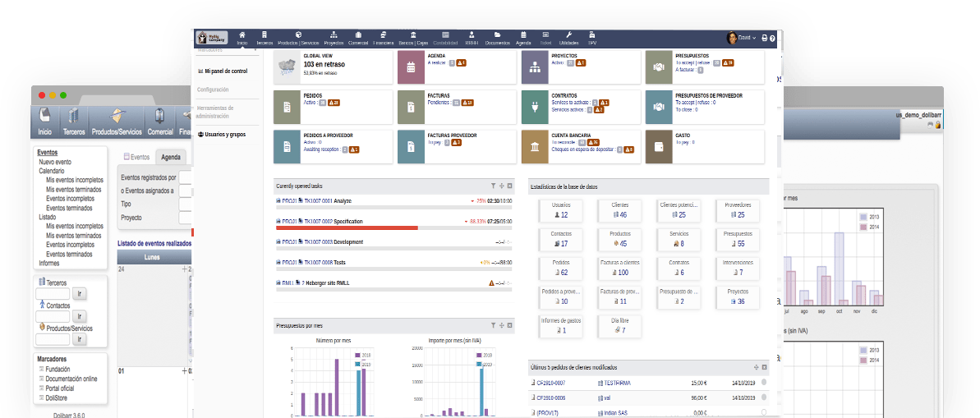Open Financiera module in top navbar
Image resolution: width=980 pixels, height=418 pixels.
pyautogui.click(x=383, y=38)
